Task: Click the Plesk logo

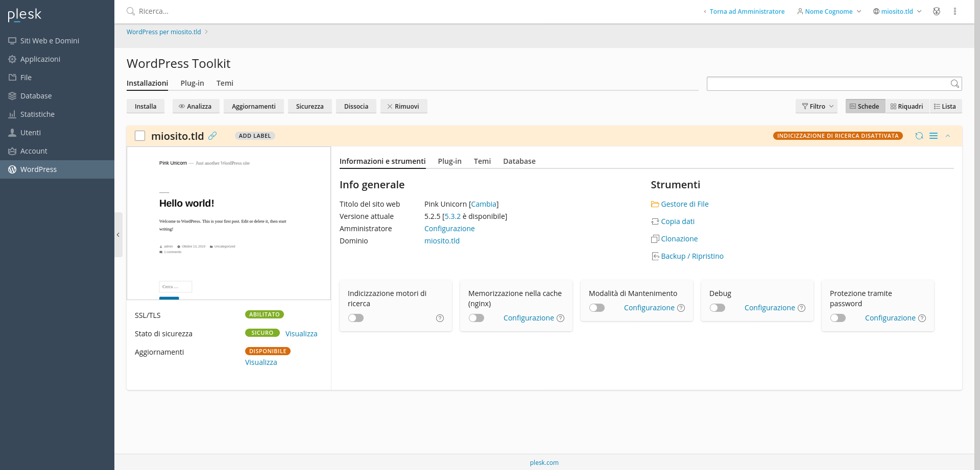Action: pos(25,15)
